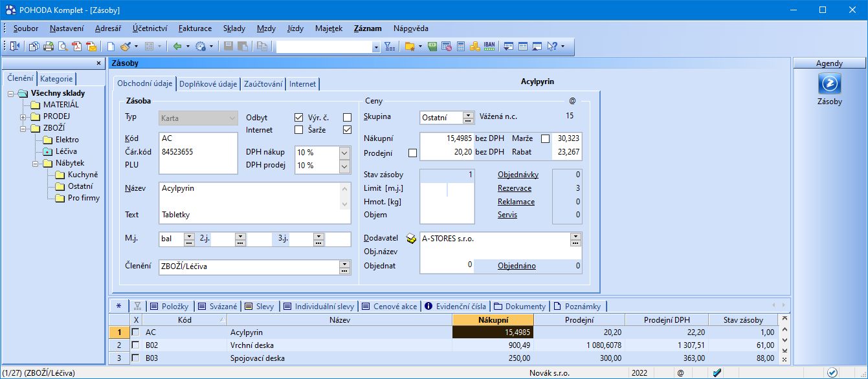Open the DPH prodej dropdown
868x379 pixels.
[345, 166]
